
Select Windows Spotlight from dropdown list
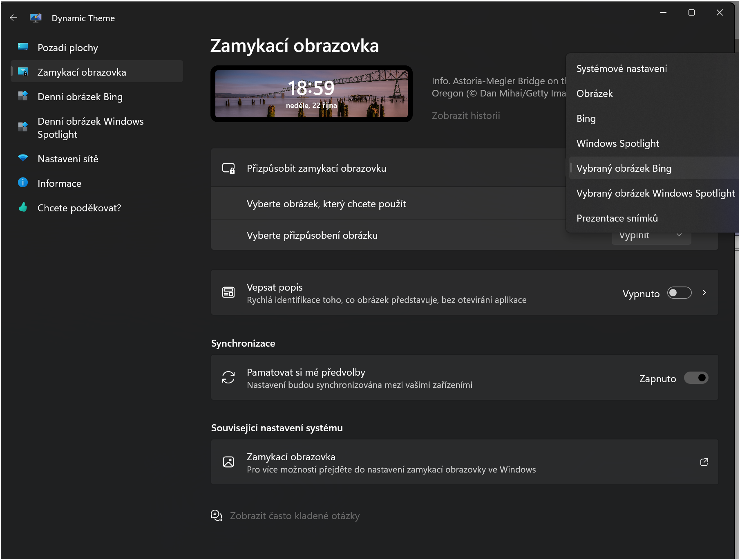click(617, 143)
